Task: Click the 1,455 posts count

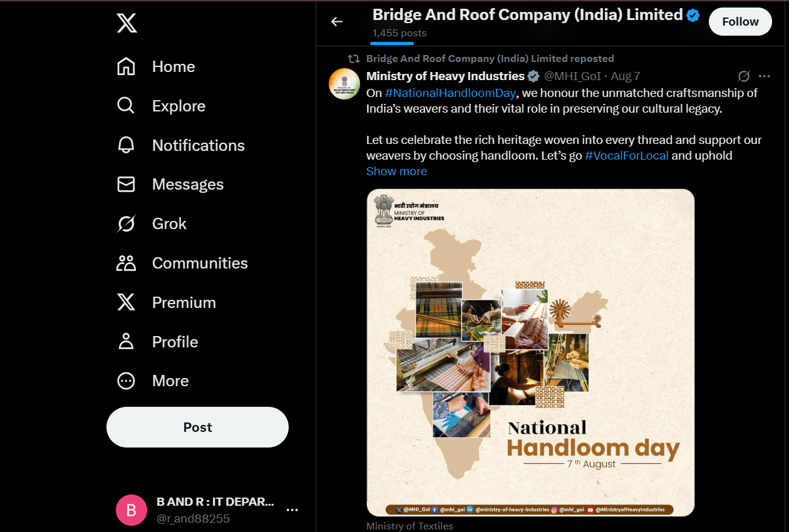Action: [x=400, y=33]
